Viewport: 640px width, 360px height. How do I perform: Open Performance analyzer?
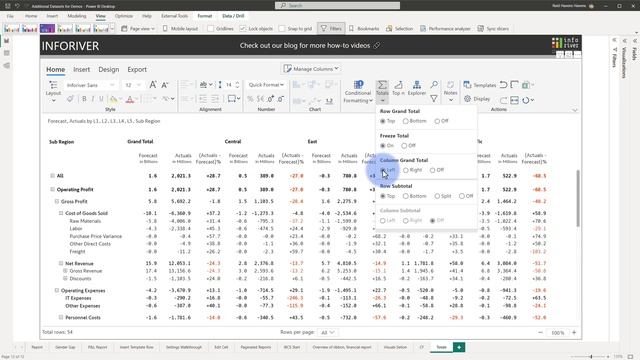445,29
